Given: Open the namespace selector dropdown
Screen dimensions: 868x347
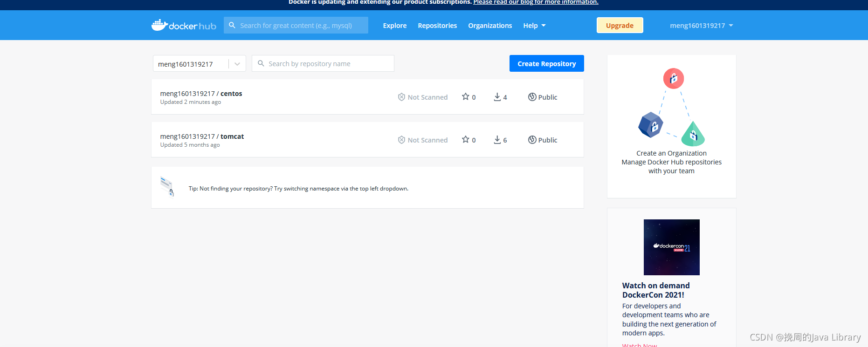Looking at the screenshot, I should tap(200, 64).
